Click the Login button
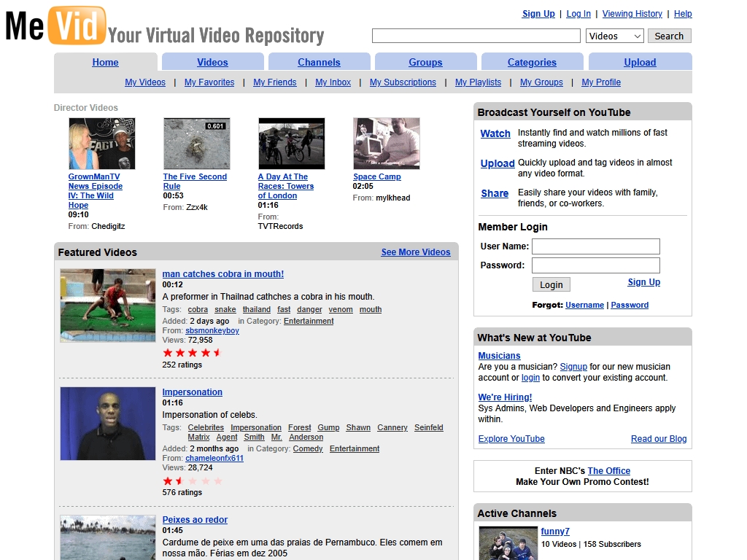The image size is (747, 560). tap(551, 284)
